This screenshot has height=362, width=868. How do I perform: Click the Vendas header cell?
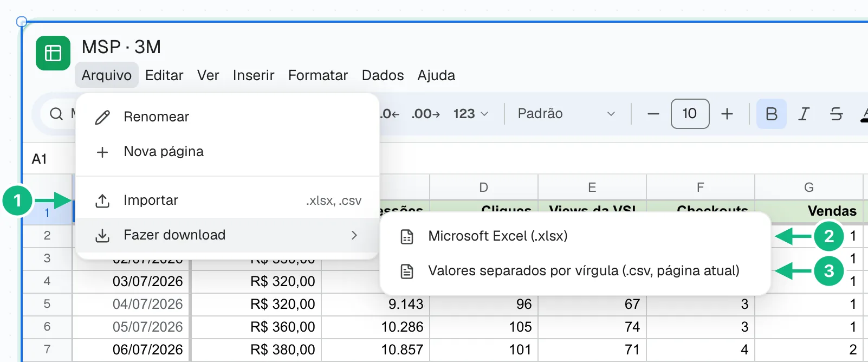click(808, 211)
